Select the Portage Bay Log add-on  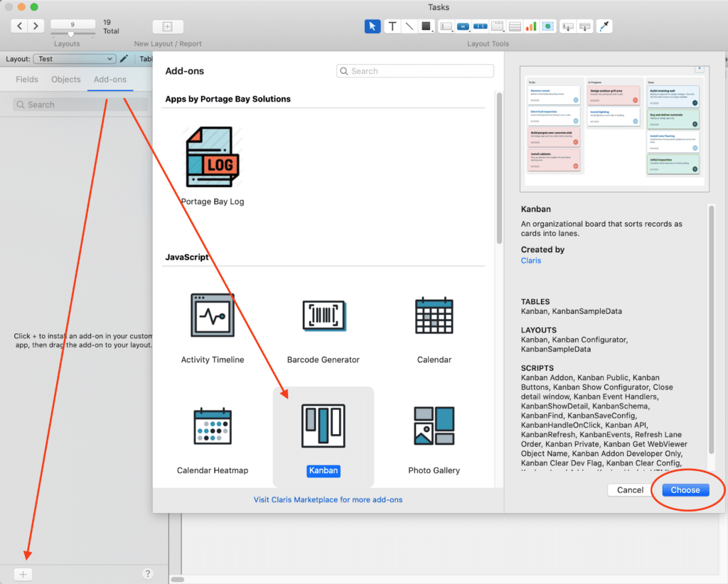[213, 166]
